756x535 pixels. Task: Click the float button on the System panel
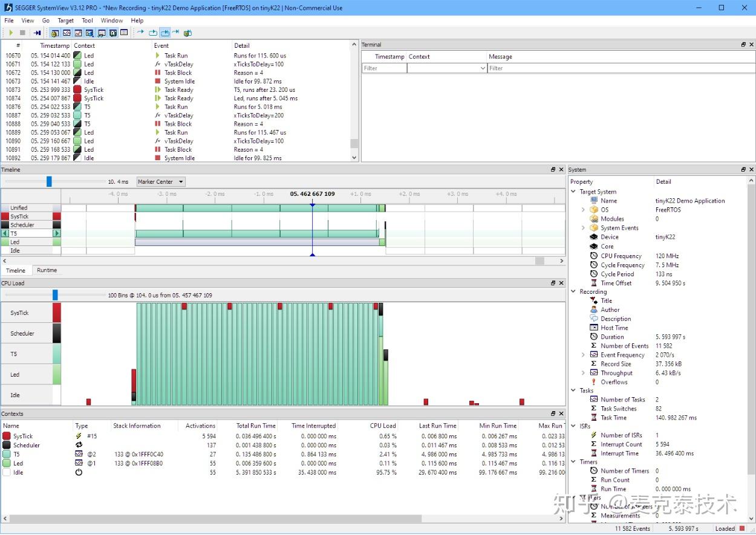click(x=743, y=169)
